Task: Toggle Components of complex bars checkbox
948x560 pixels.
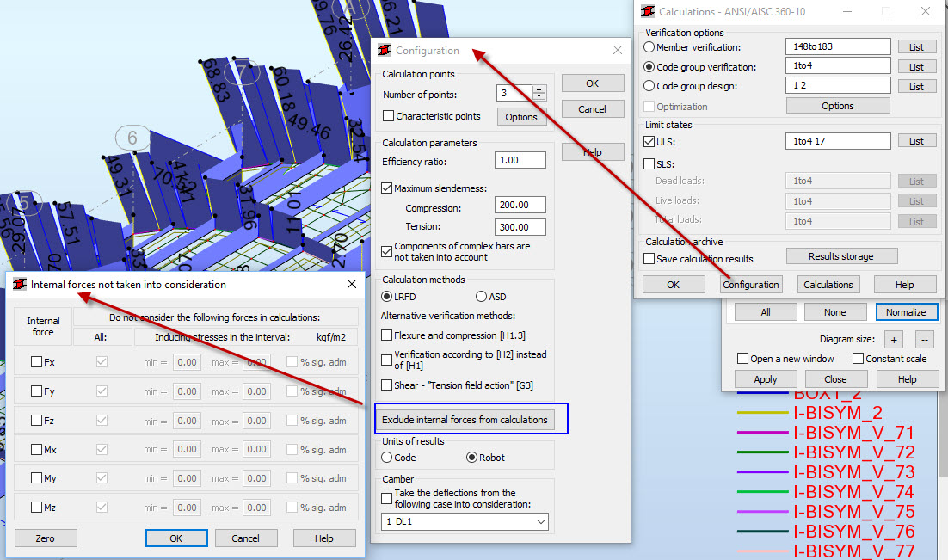Action: tap(387, 251)
